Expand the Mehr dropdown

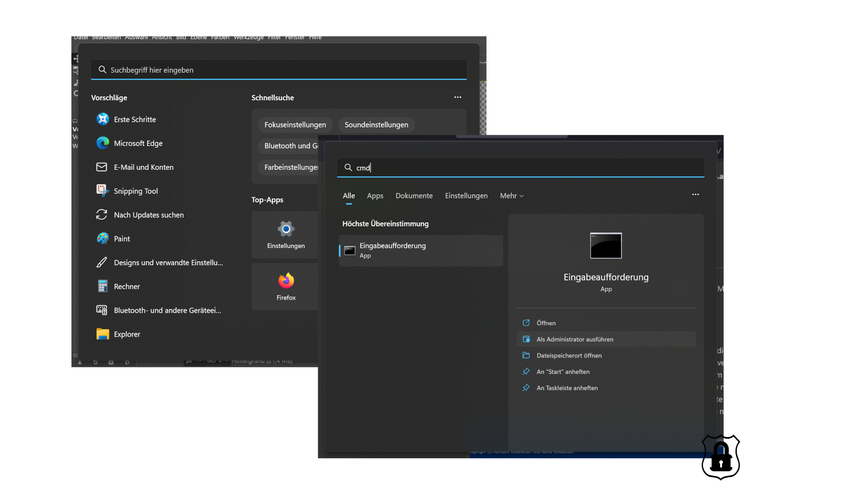coord(511,196)
